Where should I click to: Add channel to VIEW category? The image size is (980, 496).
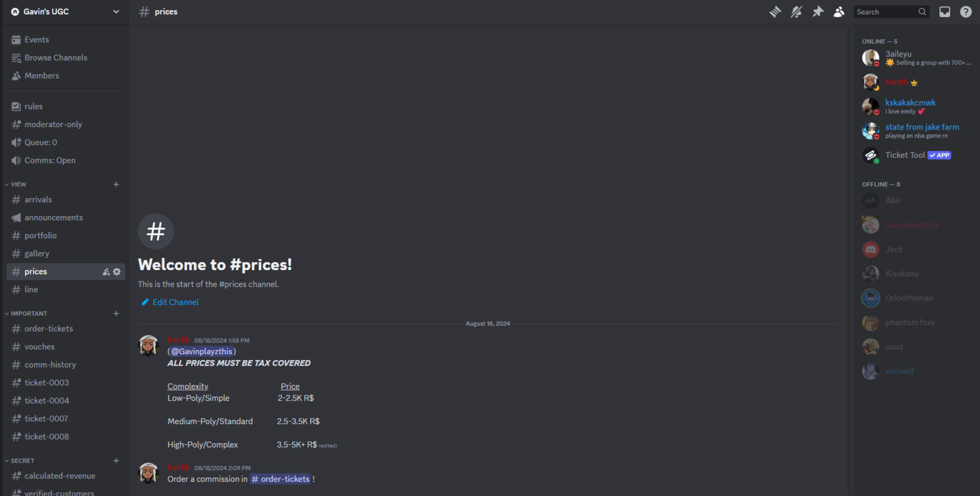pyautogui.click(x=116, y=184)
